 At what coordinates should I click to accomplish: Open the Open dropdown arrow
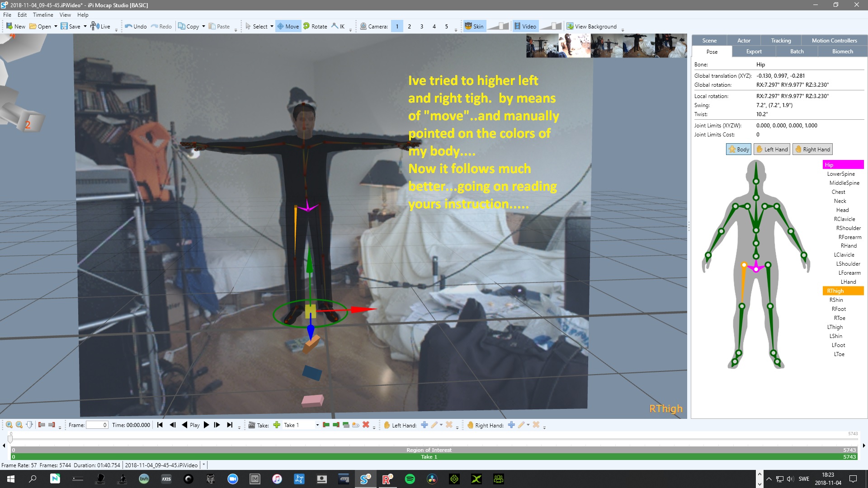pyautogui.click(x=56, y=26)
